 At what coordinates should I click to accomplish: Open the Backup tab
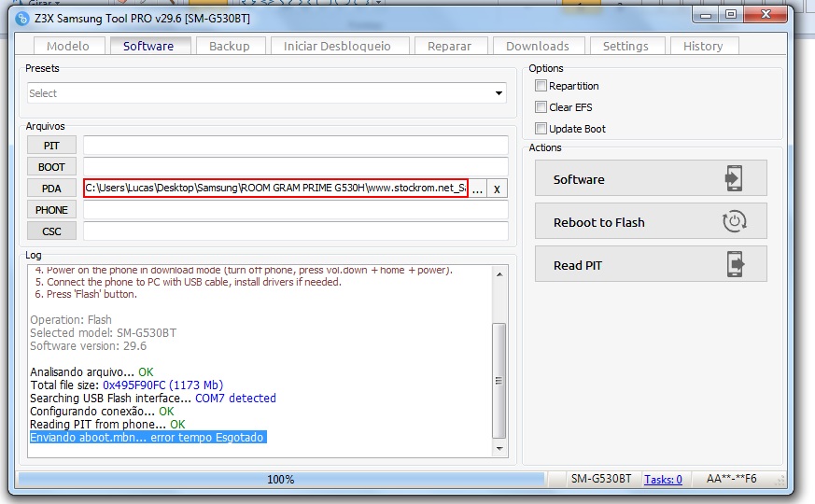click(x=230, y=47)
